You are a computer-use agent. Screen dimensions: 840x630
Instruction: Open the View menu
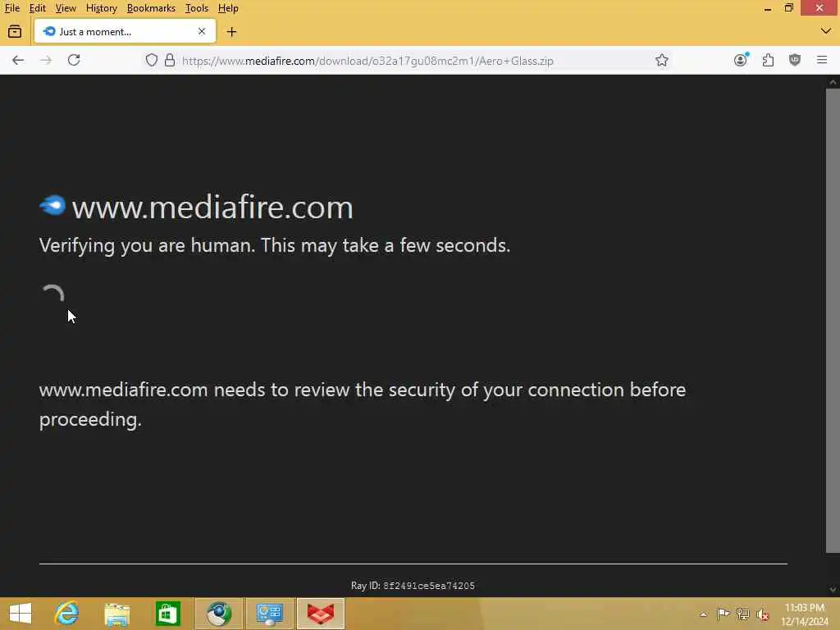click(66, 8)
